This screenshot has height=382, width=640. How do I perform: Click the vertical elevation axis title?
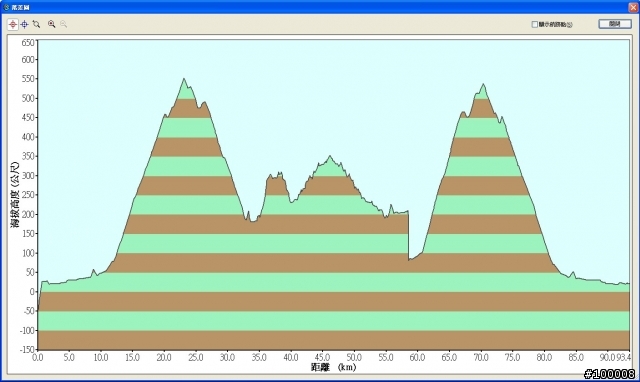coord(15,194)
